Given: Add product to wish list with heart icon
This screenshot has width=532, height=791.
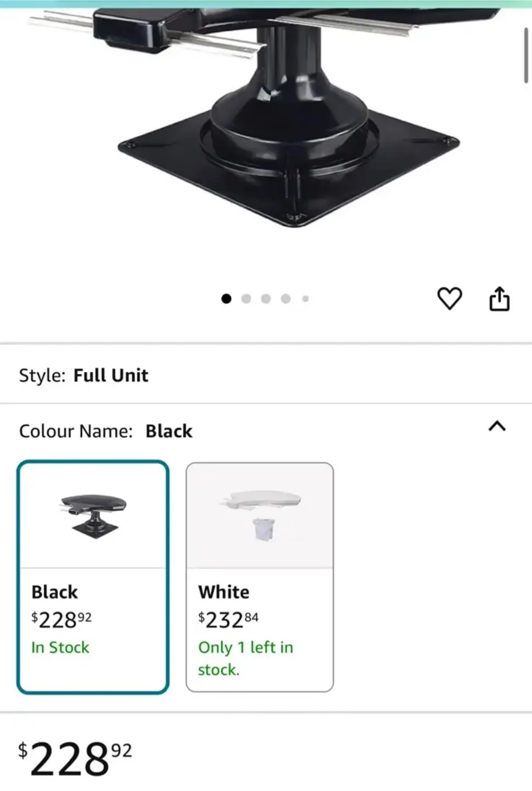Looking at the screenshot, I should point(449,298).
